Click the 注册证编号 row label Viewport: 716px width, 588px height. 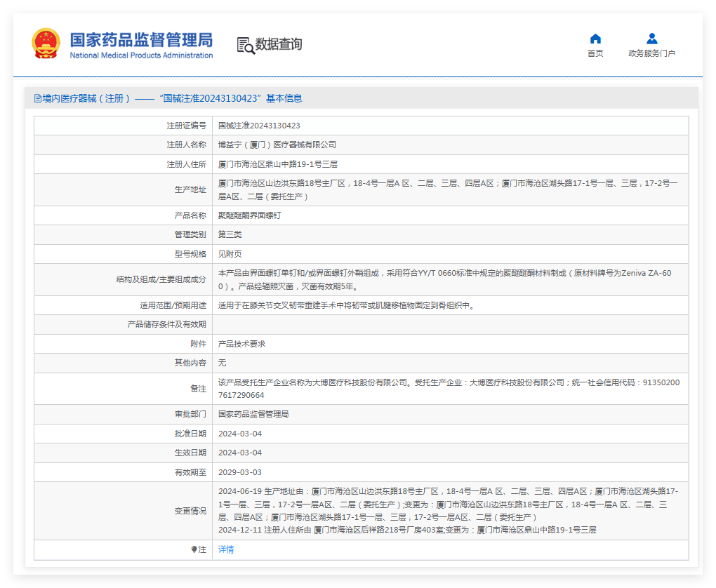tap(186, 126)
